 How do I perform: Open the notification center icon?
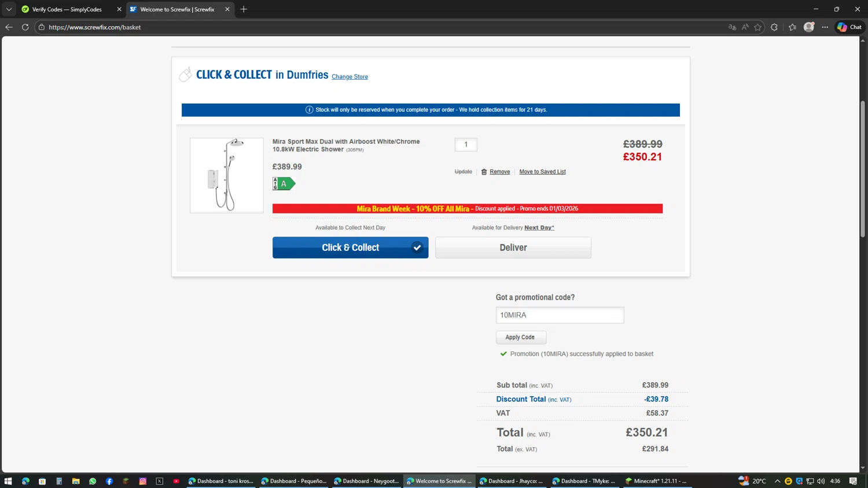(x=853, y=481)
